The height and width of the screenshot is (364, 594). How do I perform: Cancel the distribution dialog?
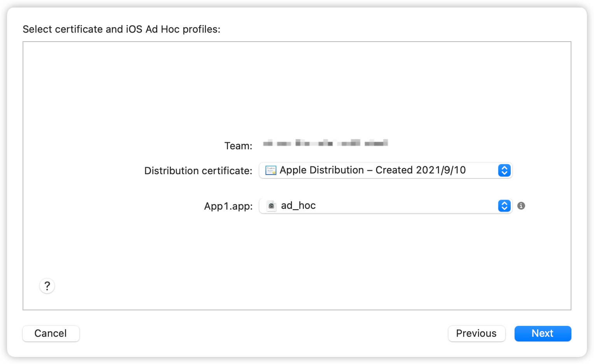pos(51,334)
